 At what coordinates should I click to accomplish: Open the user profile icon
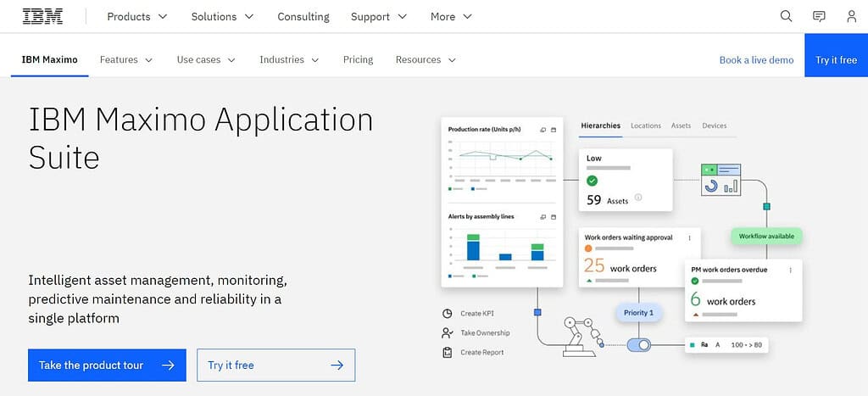coord(851,16)
